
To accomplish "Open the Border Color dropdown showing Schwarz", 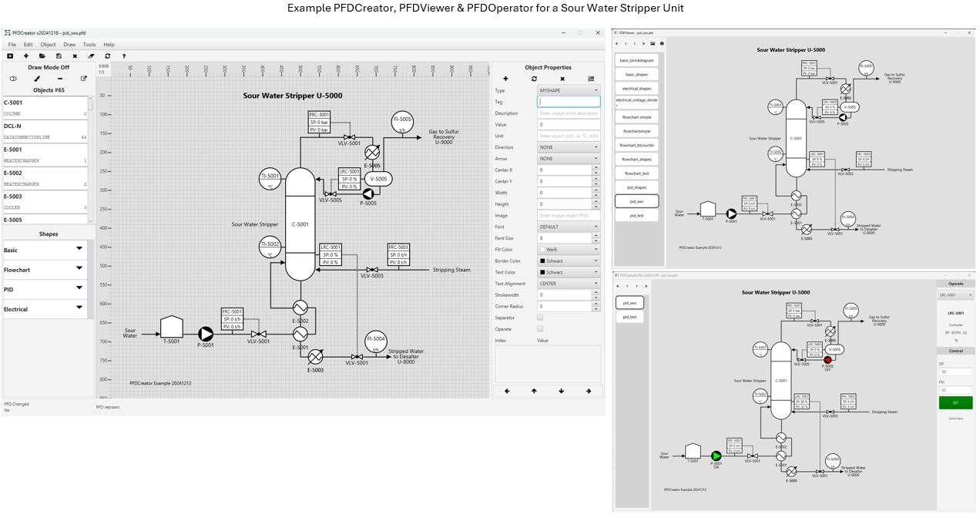I will [569, 261].
